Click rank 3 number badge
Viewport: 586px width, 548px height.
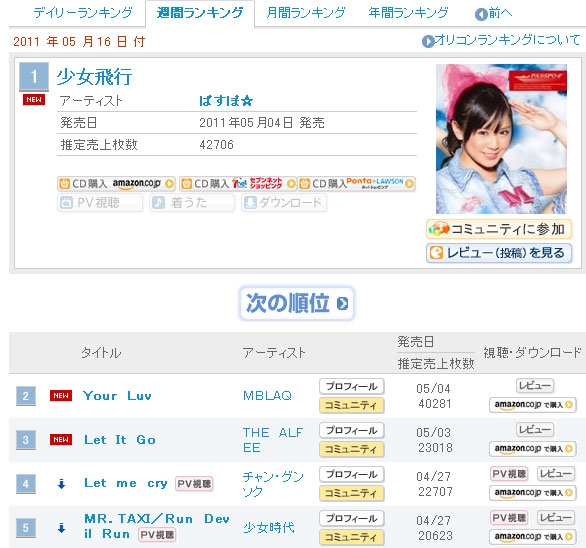pos(26,440)
